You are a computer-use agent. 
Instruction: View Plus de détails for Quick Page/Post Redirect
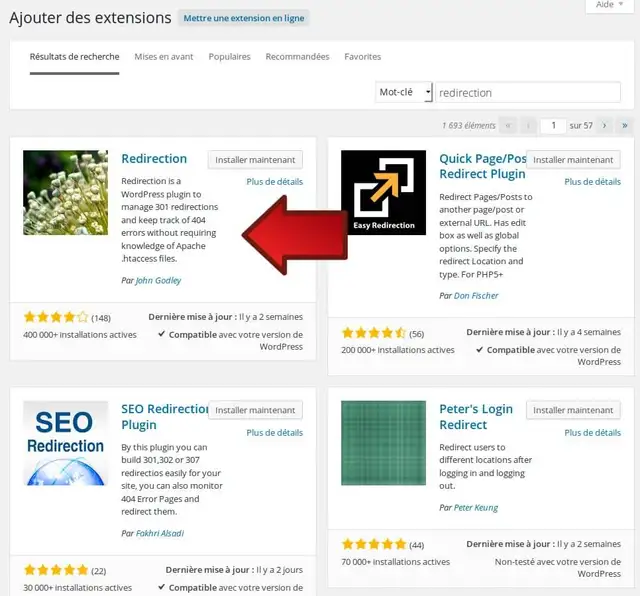click(x=592, y=182)
